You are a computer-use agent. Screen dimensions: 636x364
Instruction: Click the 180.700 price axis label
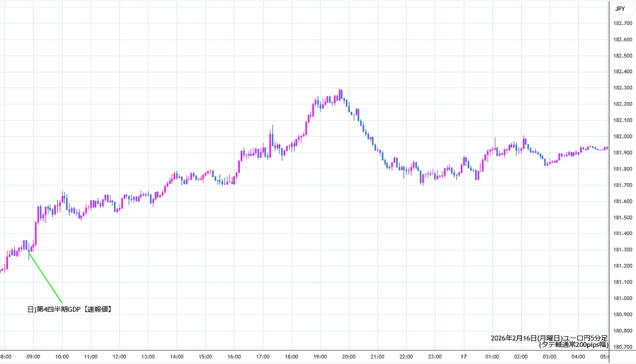click(623, 347)
